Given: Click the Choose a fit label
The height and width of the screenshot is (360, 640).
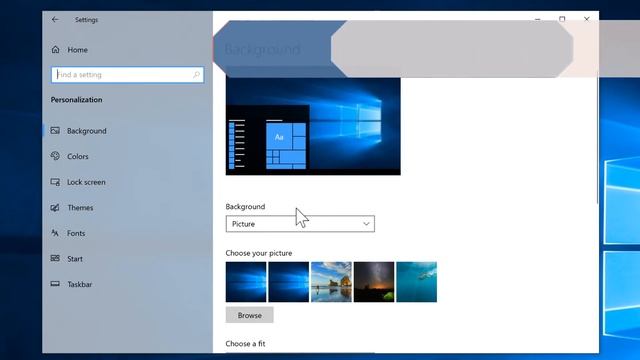Looking at the screenshot, I should pos(245,344).
